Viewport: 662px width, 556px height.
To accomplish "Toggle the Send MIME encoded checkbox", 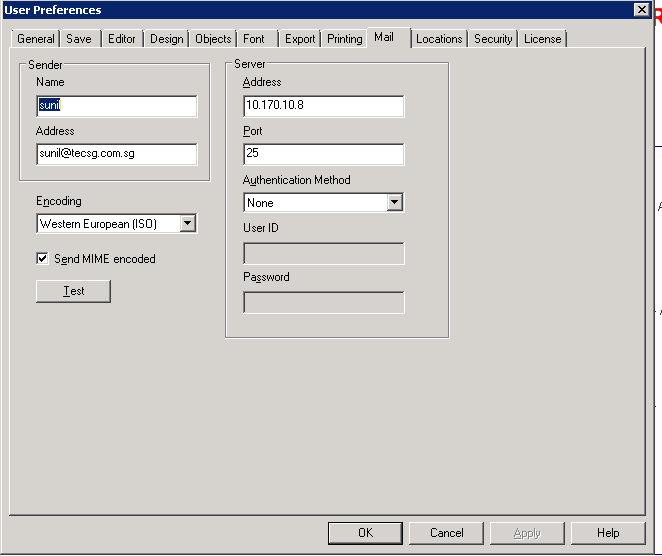I will click(x=42, y=258).
